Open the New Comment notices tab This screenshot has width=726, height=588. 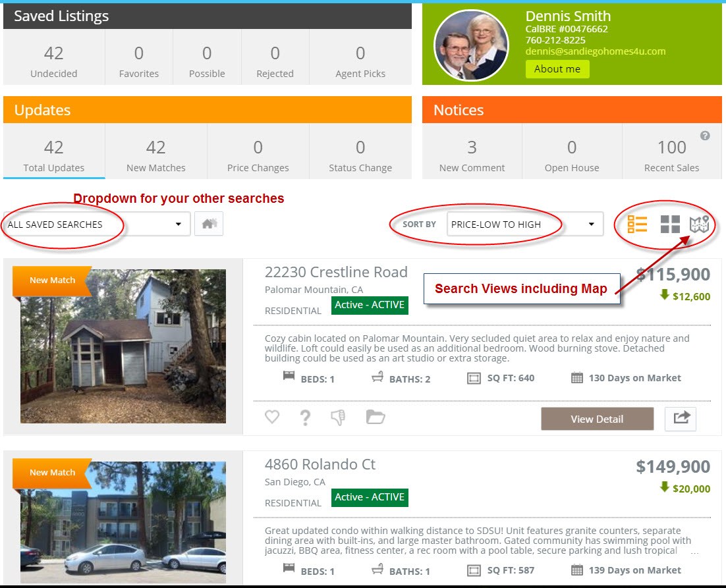[x=472, y=151]
